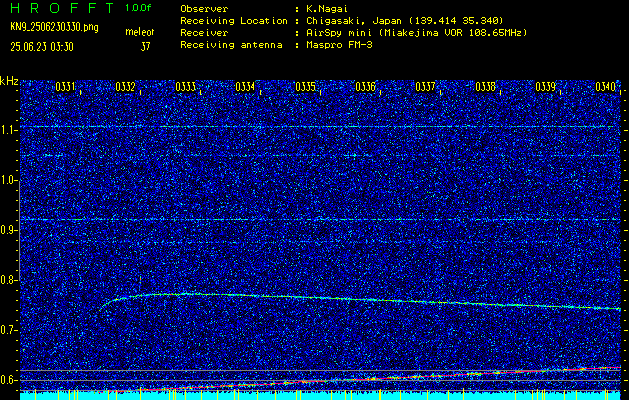Click the 0338 time label

(x=485, y=87)
